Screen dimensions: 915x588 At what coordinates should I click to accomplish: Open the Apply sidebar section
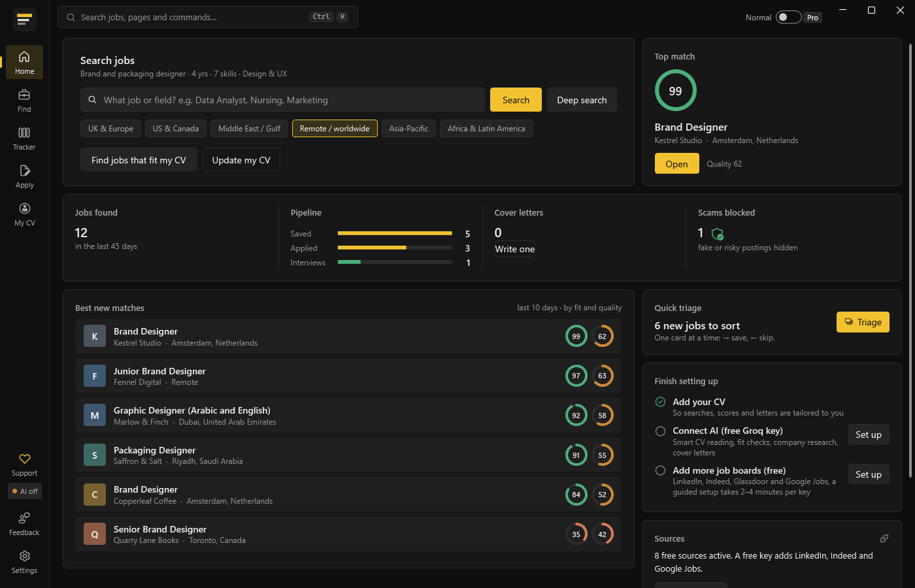pos(24,176)
